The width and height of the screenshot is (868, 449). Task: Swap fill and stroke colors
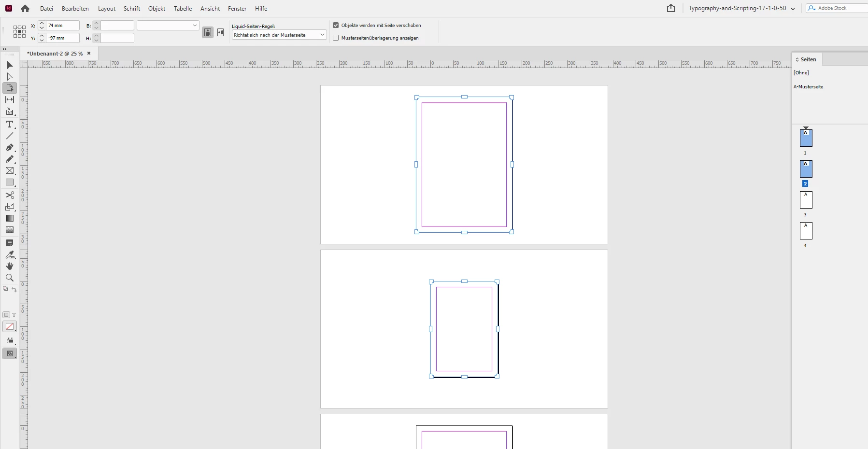tap(14, 289)
